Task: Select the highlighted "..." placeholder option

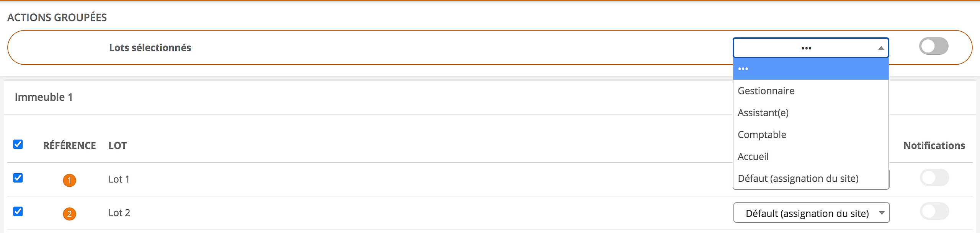Action: (x=811, y=69)
